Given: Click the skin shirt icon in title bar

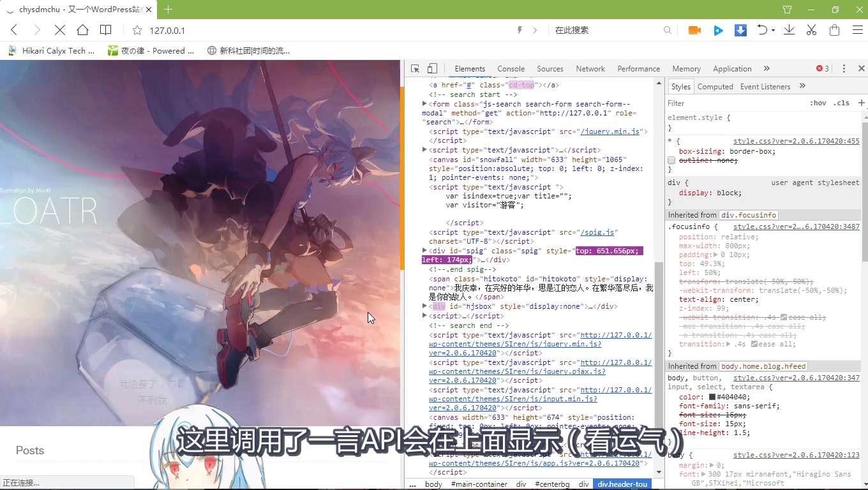Looking at the screenshot, I should 788,10.
